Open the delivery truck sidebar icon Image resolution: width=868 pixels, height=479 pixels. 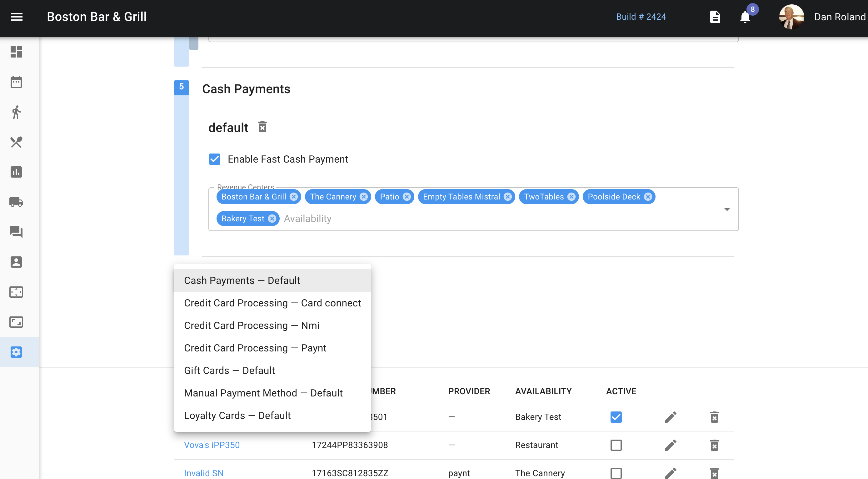click(x=16, y=202)
